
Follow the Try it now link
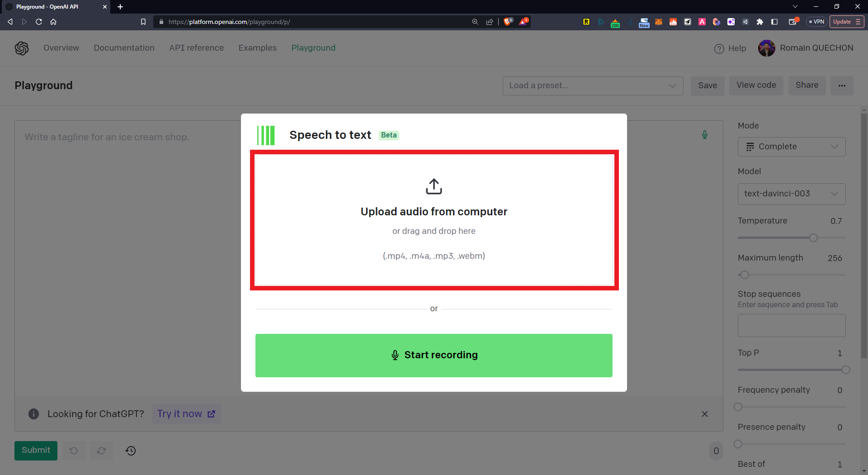coord(186,414)
